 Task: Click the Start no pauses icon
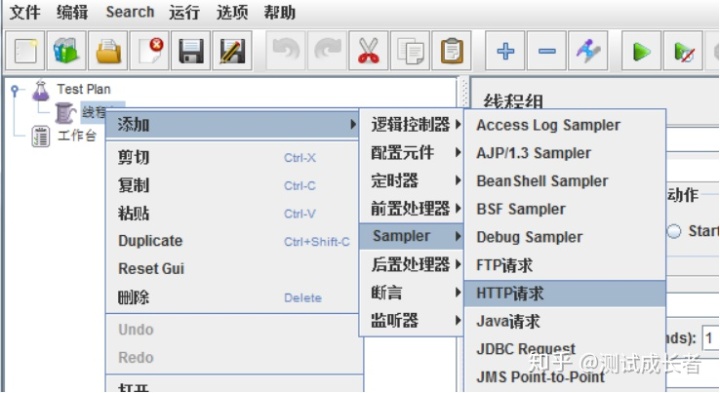683,51
